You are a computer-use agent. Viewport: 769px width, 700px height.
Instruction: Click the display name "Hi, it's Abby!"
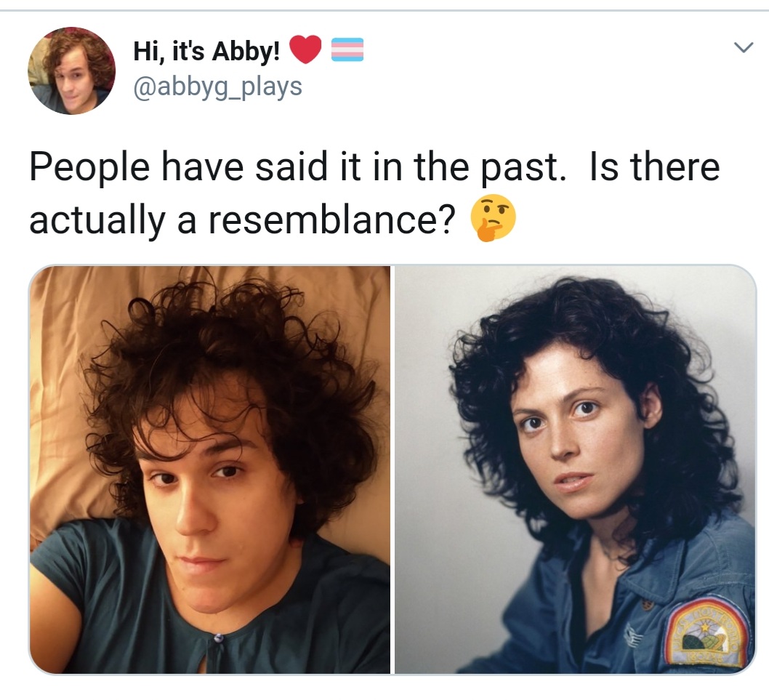(206, 50)
